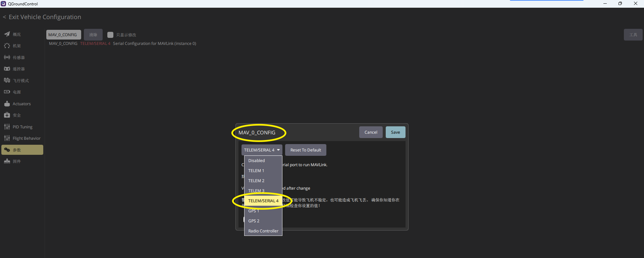Image resolution: width=644 pixels, height=258 pixels.
Task: Toggle the 只显示修改 checkbox
Action: coord(110,35)
